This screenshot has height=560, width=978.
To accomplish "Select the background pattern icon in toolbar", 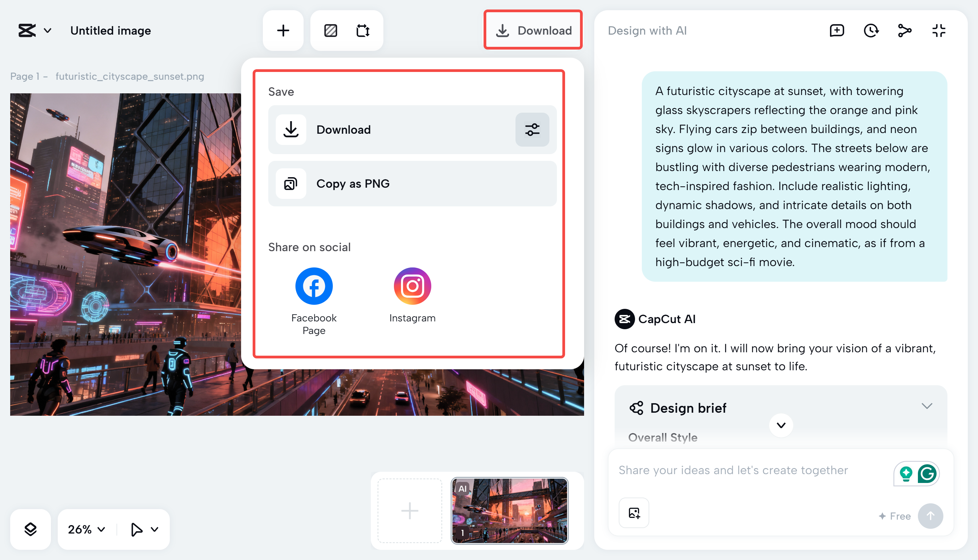I will pyautogui.click(x=330, y=31).
